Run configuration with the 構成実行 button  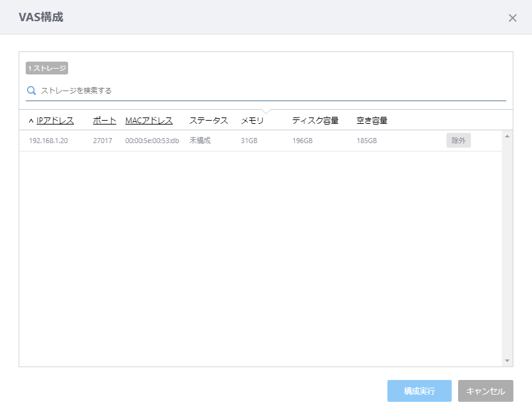click(x=419, y=391)
